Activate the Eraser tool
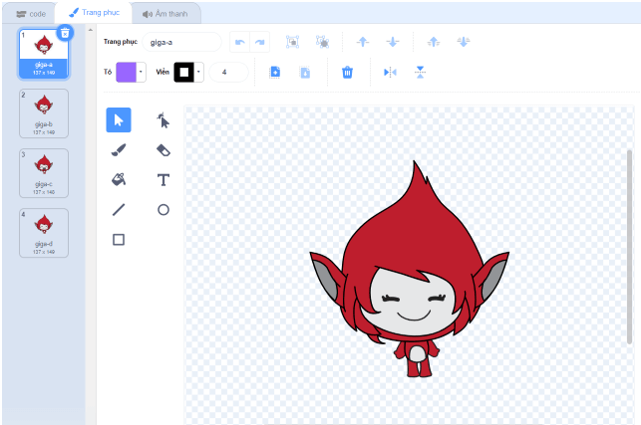This screenshot has height=425, width=641. click(163, 150)
